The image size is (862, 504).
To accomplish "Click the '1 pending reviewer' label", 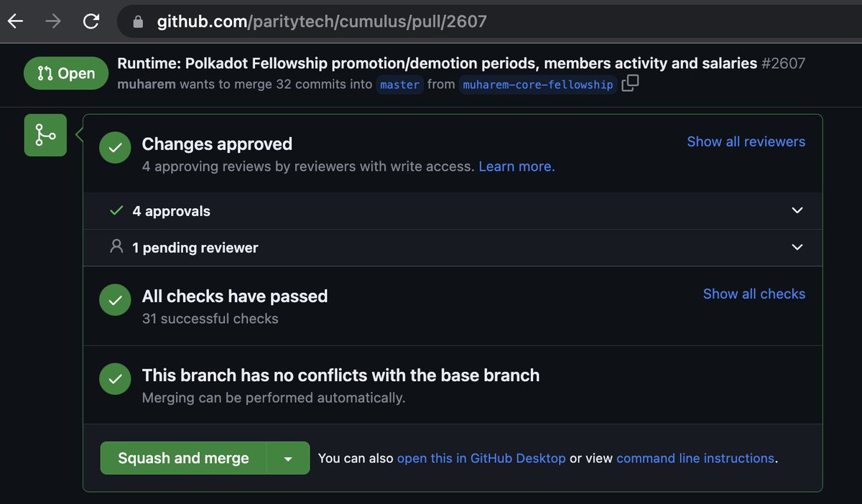I will (195, 248).
